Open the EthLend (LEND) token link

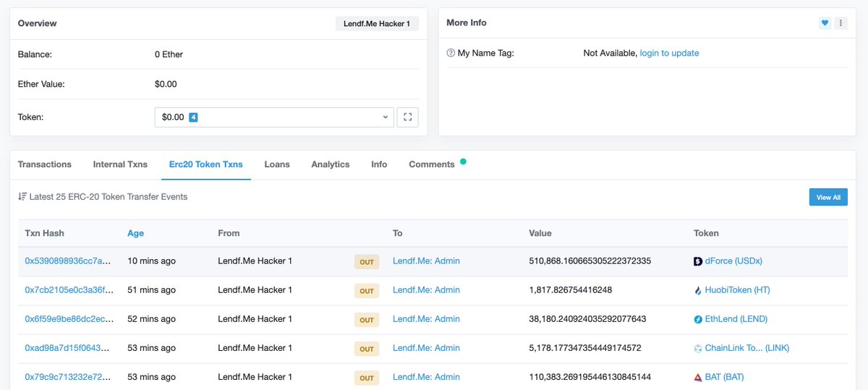click(736, 318)
